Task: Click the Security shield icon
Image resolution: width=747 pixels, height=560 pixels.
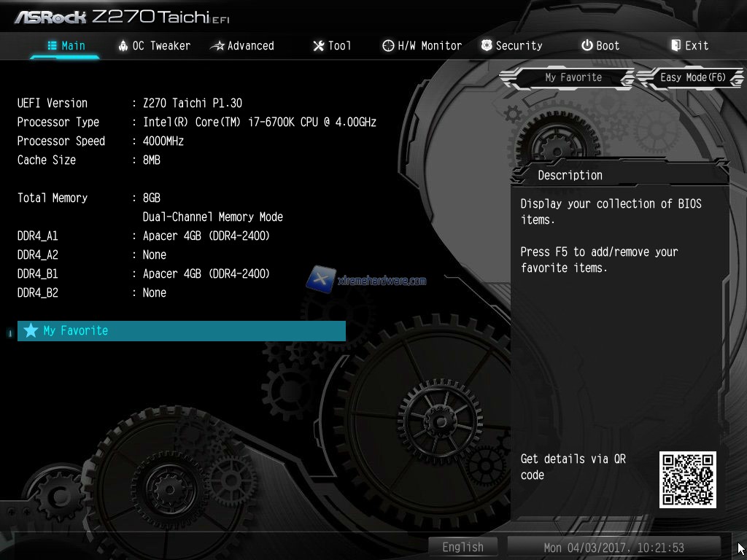Action: tap(487, 45)
